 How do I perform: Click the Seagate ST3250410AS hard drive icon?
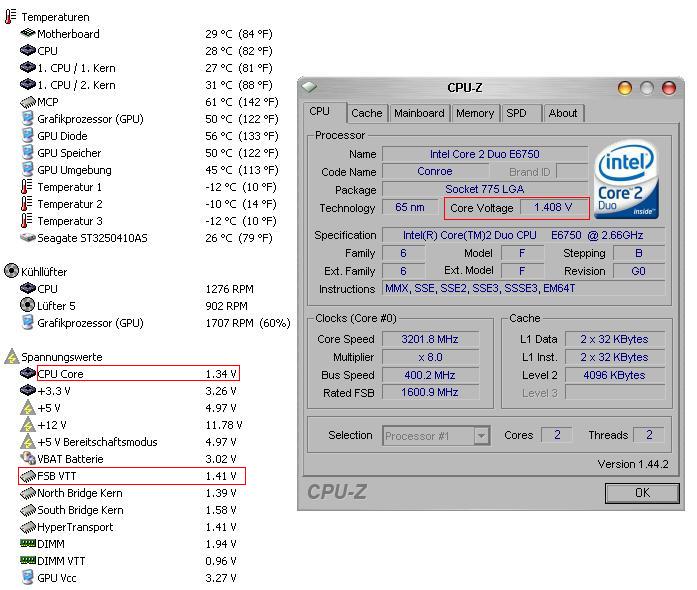coord(28,237)
